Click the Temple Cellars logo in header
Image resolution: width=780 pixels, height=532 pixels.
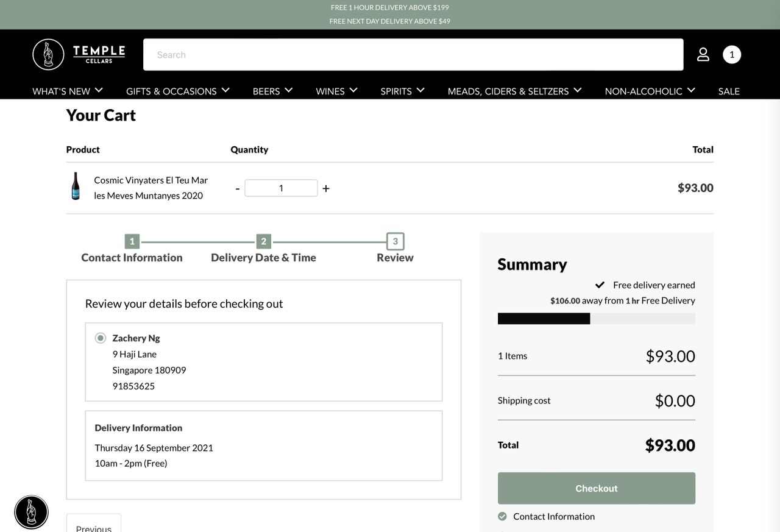pos(79,54)
